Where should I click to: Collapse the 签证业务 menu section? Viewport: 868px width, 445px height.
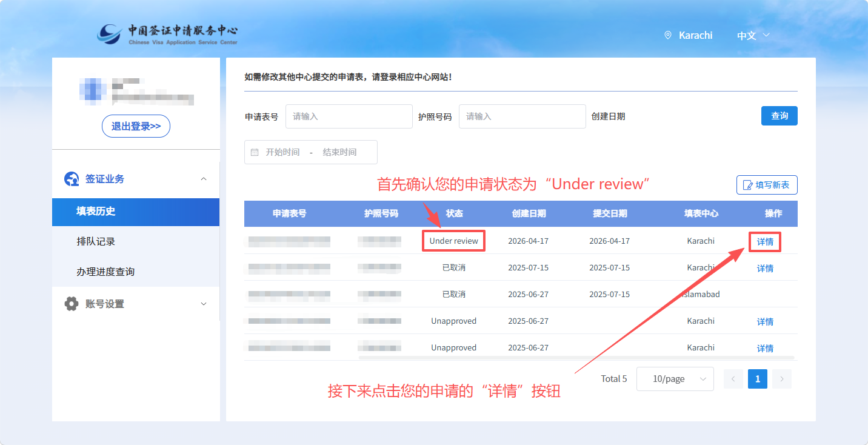pos(204,179)
